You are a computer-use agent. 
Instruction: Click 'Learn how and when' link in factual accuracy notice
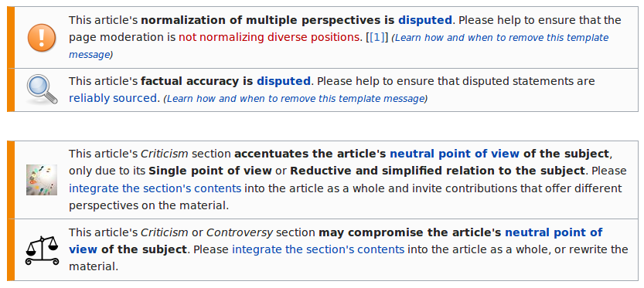[x=295, y=99]
